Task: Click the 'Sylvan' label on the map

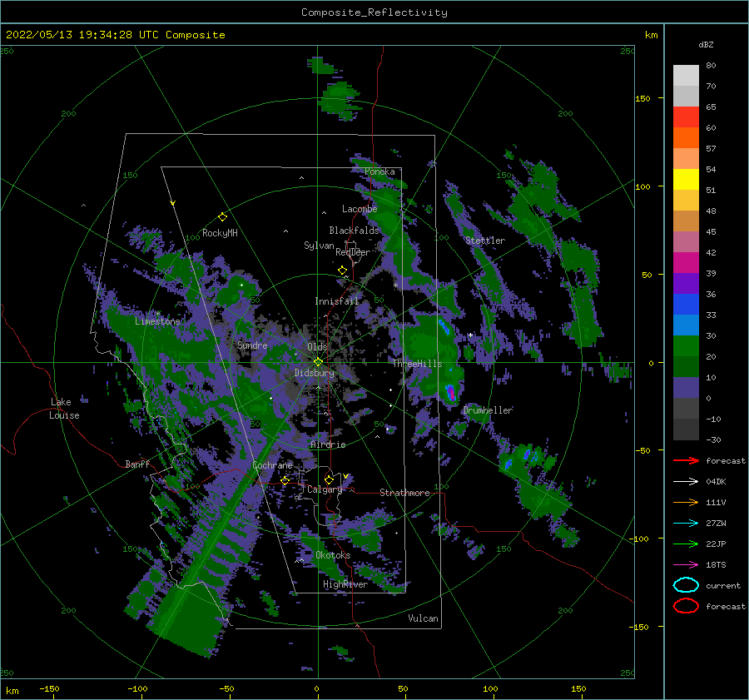Action: point(319,246)
